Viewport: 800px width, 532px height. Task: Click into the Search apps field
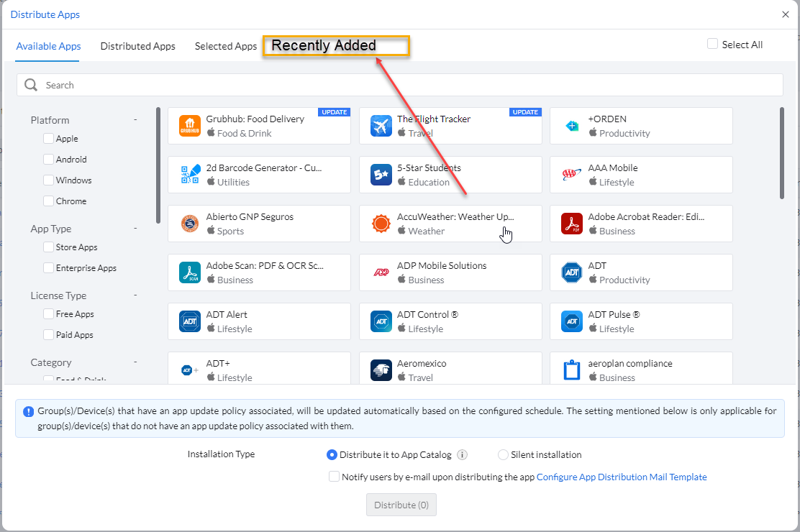point(400,85)
